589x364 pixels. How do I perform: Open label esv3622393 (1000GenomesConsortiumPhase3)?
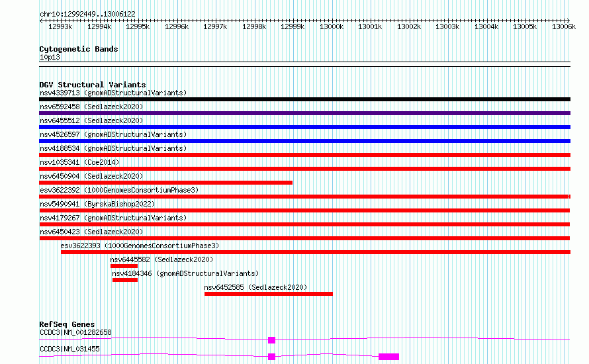click(140, 246)
